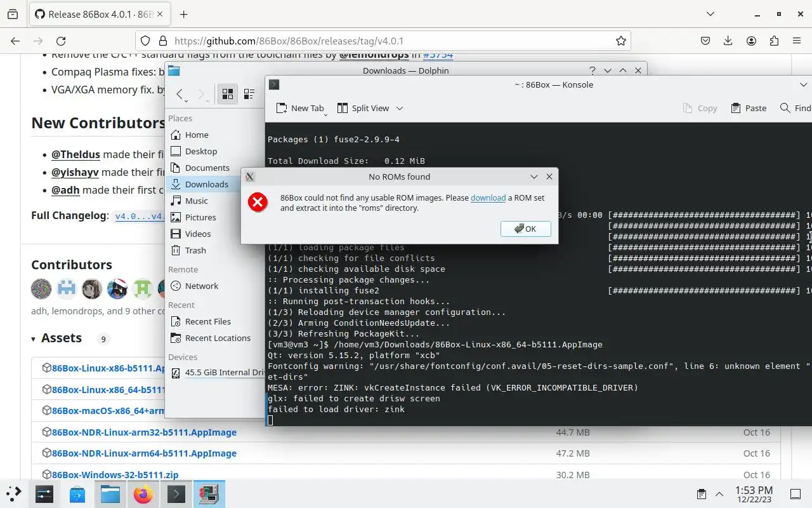Click the site padlock icon in URL bar
Viewport: 812px width, 508px height.
162,41
